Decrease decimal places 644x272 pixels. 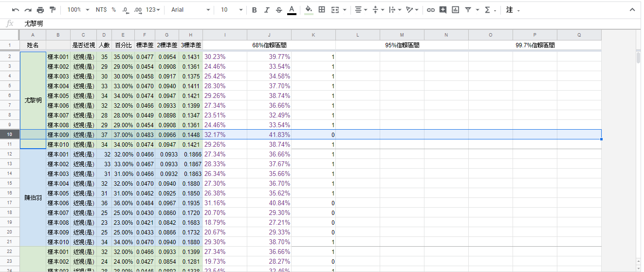click(126, 10)
